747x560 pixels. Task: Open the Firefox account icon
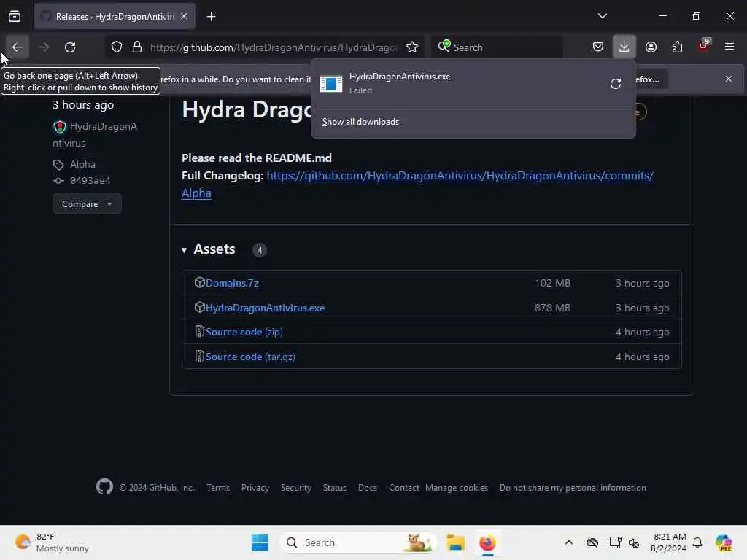click(x=651, y=47)
